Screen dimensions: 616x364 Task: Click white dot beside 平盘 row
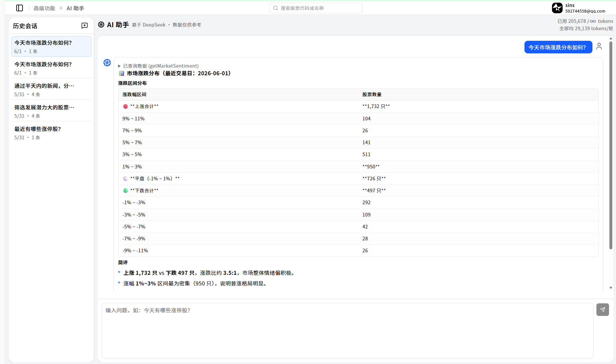pyautogui.click(x=125, y=179)
